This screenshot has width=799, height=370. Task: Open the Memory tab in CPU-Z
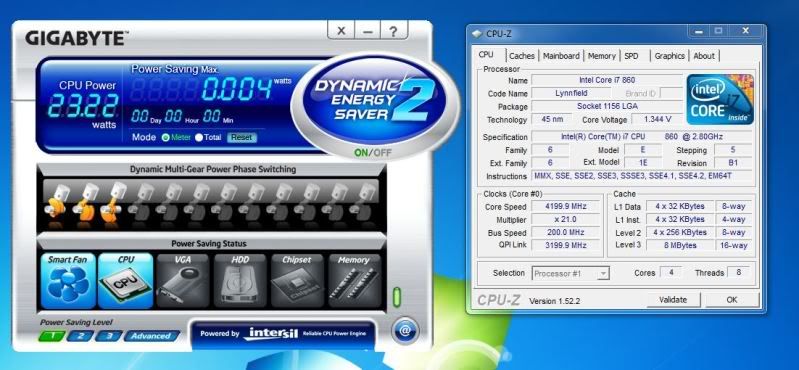pos(602,56)
